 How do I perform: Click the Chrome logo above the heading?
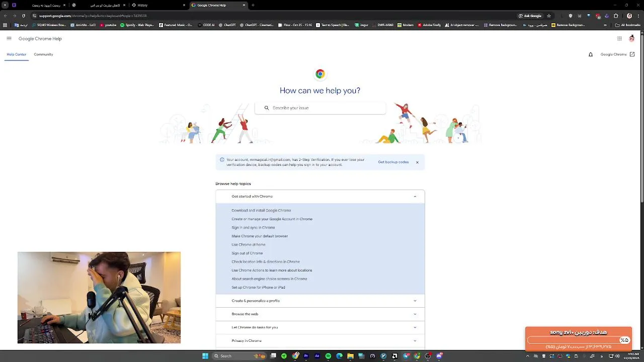[320, 74]
